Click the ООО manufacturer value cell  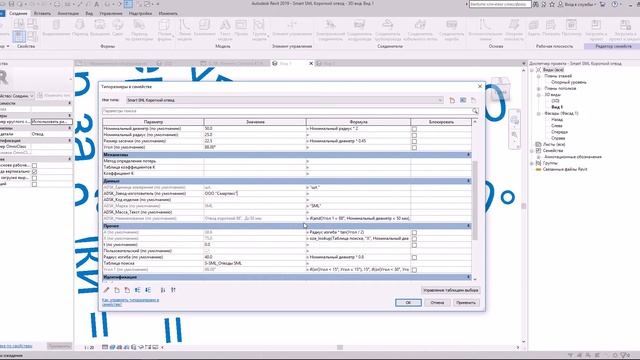255,193
